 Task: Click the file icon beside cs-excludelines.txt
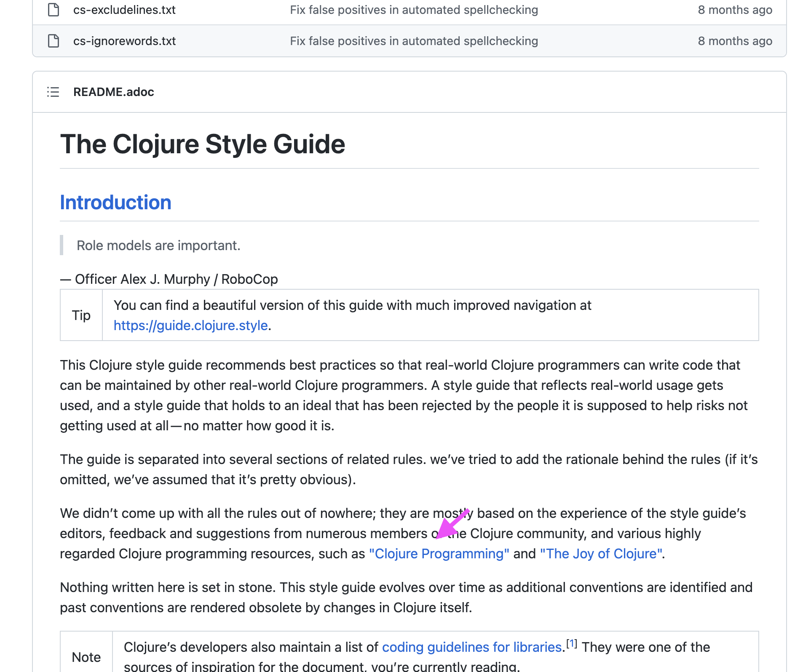(x=54, y=10)
